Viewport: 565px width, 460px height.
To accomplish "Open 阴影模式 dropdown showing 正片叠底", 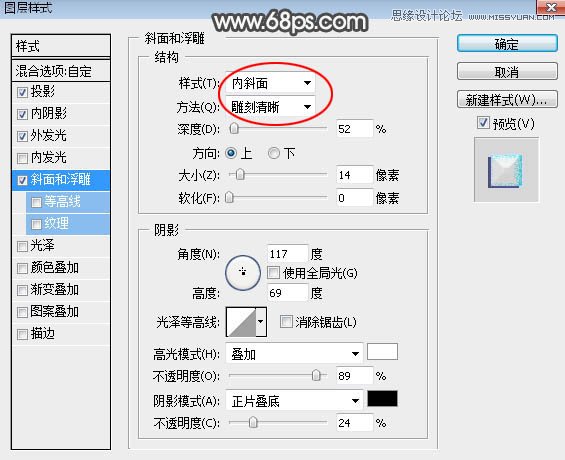I will coord(294,401).
